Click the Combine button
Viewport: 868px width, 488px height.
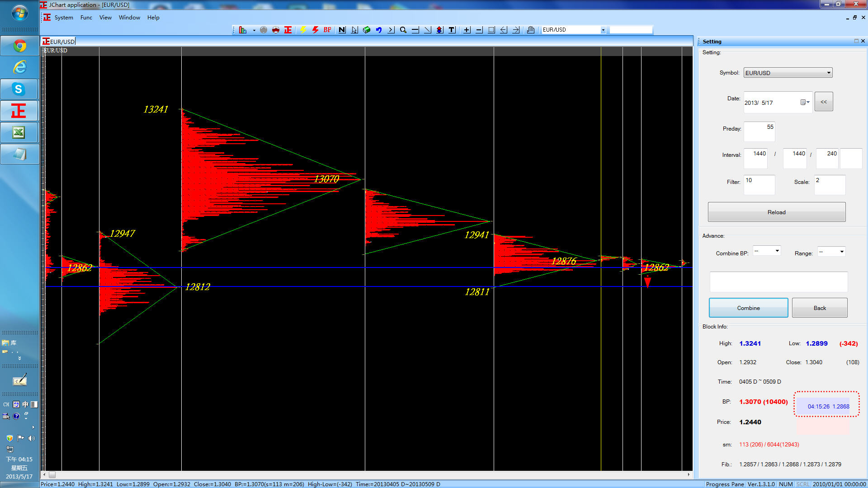click(749, 308)
